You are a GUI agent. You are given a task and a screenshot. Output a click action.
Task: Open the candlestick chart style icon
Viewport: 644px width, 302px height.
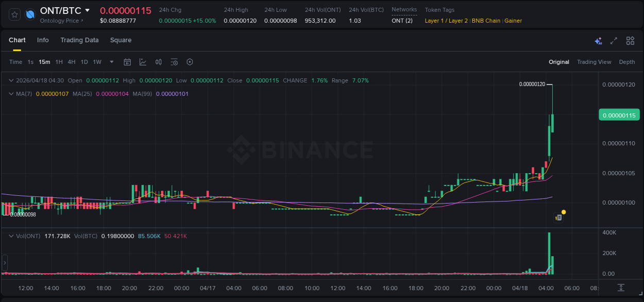(159, 62)
